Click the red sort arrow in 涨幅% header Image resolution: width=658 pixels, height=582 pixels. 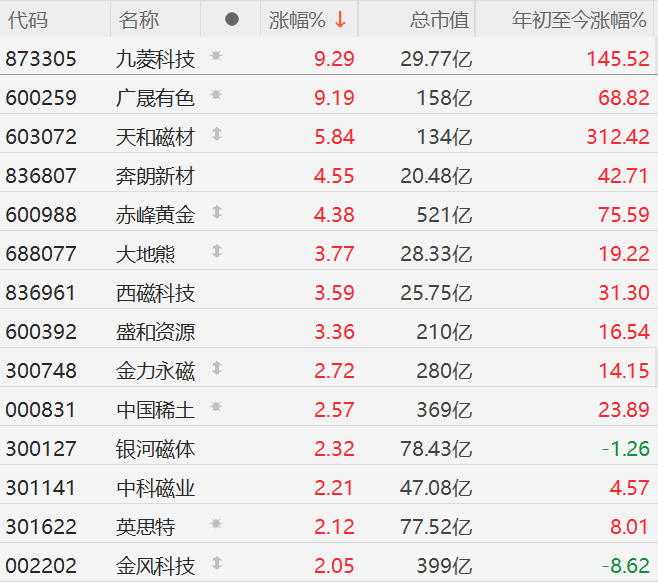tap(340, 20)
